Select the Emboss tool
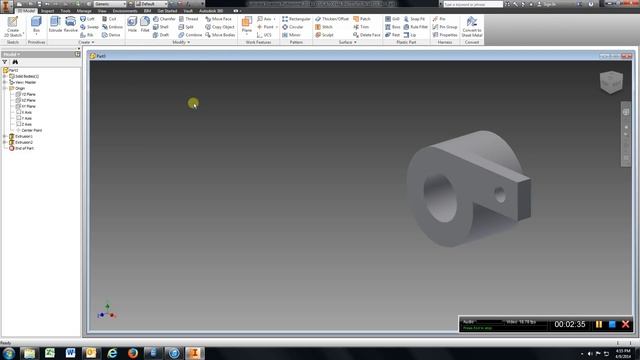640x360 pixels. pyautogui.click(x=112, y=27)
